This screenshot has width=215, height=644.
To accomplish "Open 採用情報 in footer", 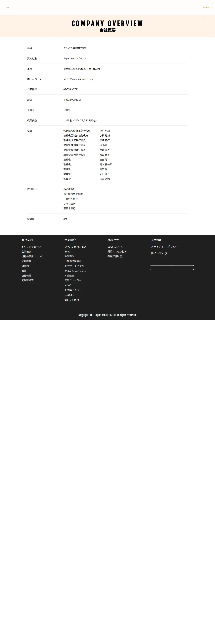I will pyautogui.click(x=156, y=240).
